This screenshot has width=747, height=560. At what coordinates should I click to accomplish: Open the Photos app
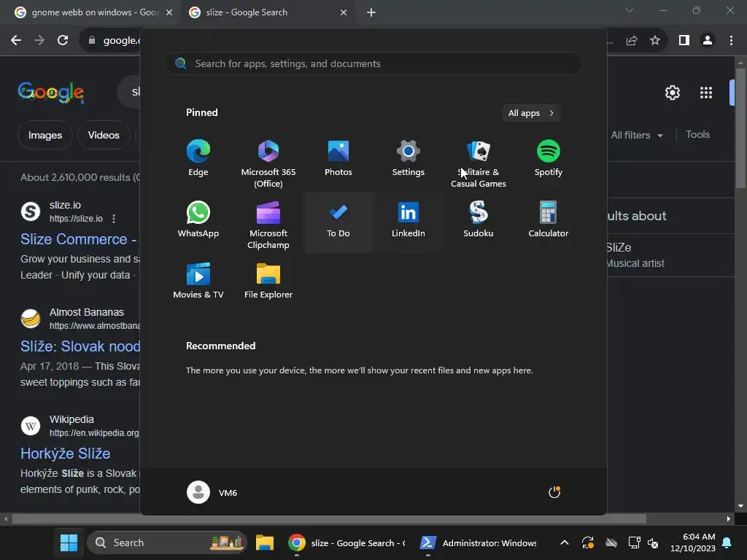338,158
